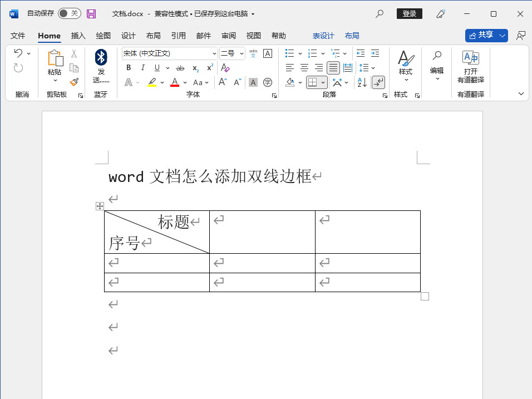This screenshot has height=399, width=532.
Task: Open Youdao translation icon
Action: pyautogui.click(x=471, y=58)
